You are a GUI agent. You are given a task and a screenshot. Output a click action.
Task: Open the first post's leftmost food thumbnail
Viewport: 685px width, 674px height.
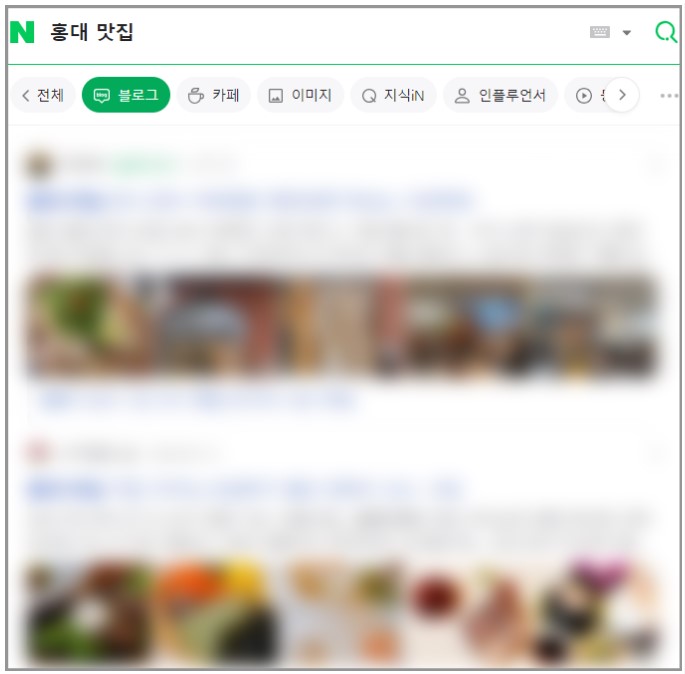92,324
